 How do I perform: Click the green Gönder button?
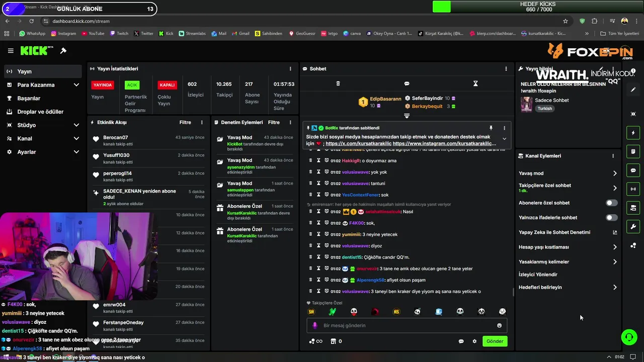click(x=495, y=341)
